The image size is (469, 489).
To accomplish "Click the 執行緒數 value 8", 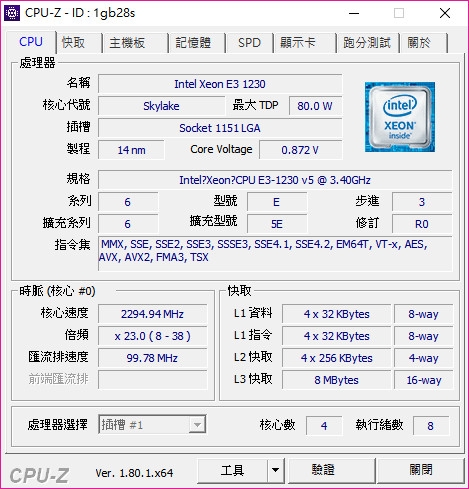I will point(430,426).
